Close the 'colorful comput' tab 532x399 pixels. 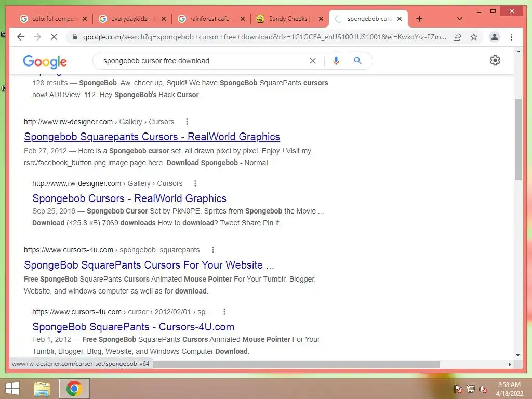pyautogui.click(x=85, y=19)
